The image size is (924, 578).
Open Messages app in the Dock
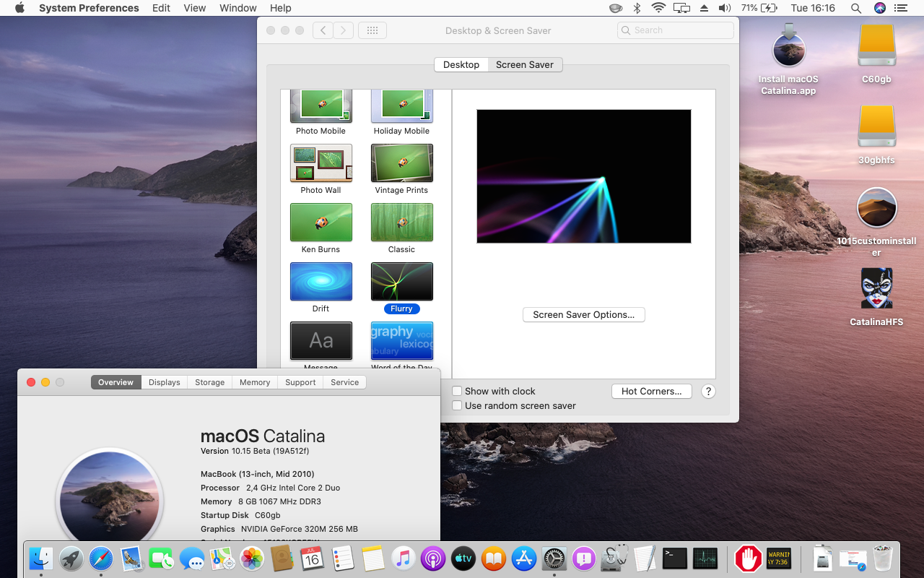tap(192, 558)
